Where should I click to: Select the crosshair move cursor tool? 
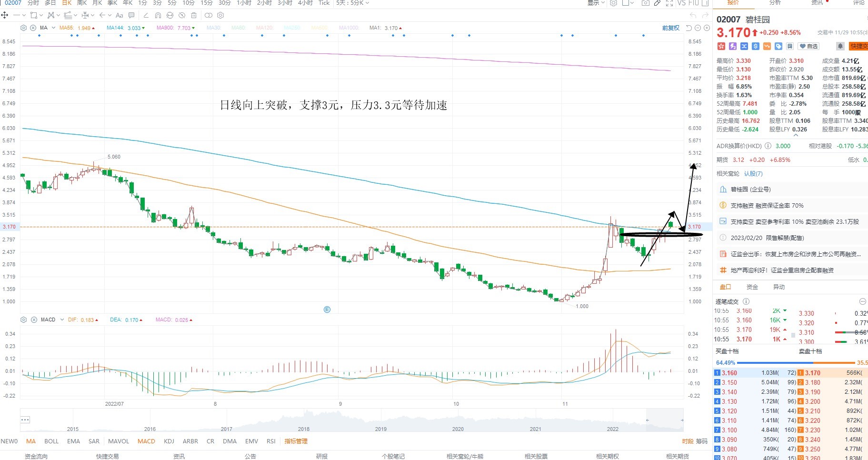click(4, 15)
